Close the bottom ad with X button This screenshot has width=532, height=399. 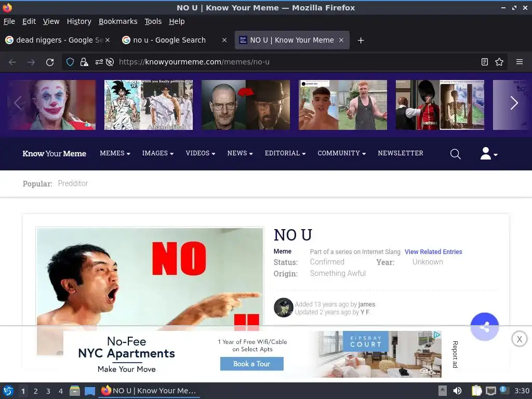click(519, 339)
